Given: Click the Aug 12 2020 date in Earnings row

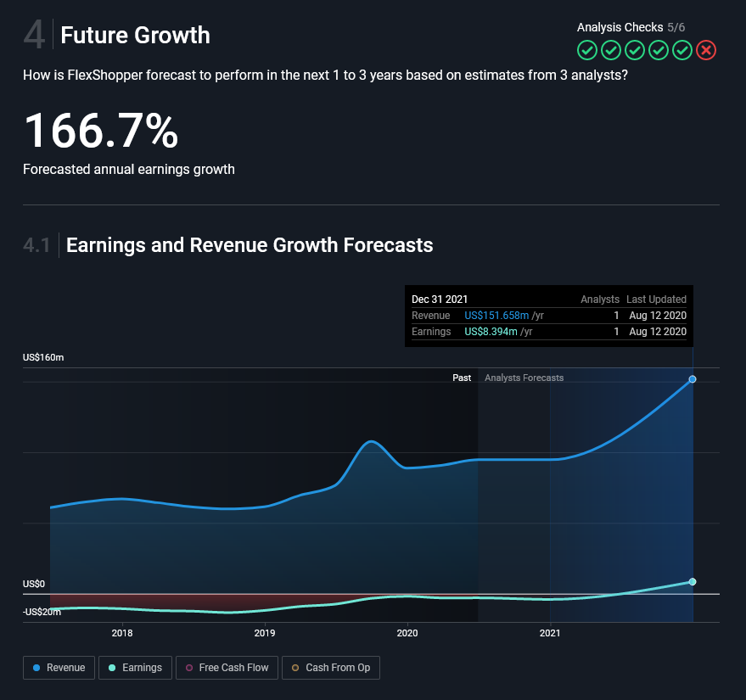Looking at the screenshot, I should pos(658,332).
